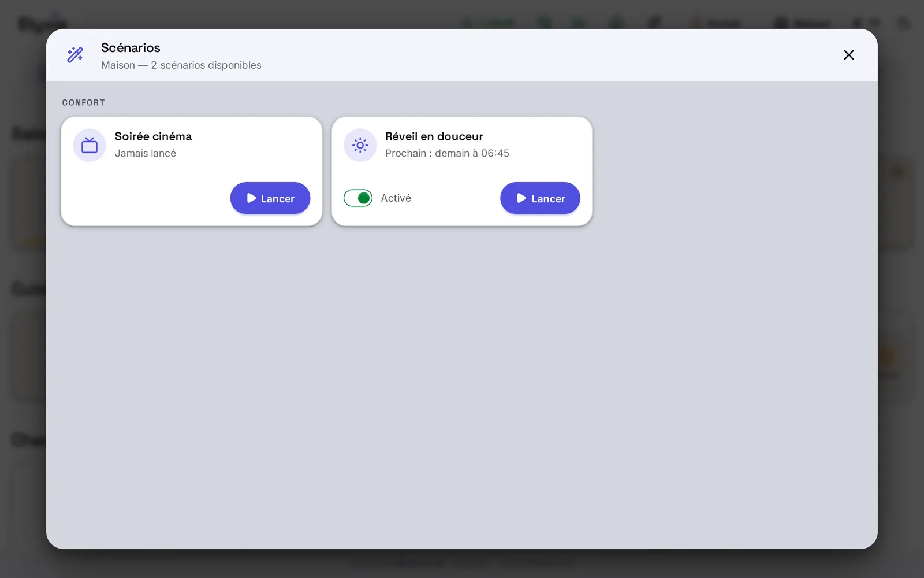Click the sun icon for Réveil en douceur

(x=360, y=145)
